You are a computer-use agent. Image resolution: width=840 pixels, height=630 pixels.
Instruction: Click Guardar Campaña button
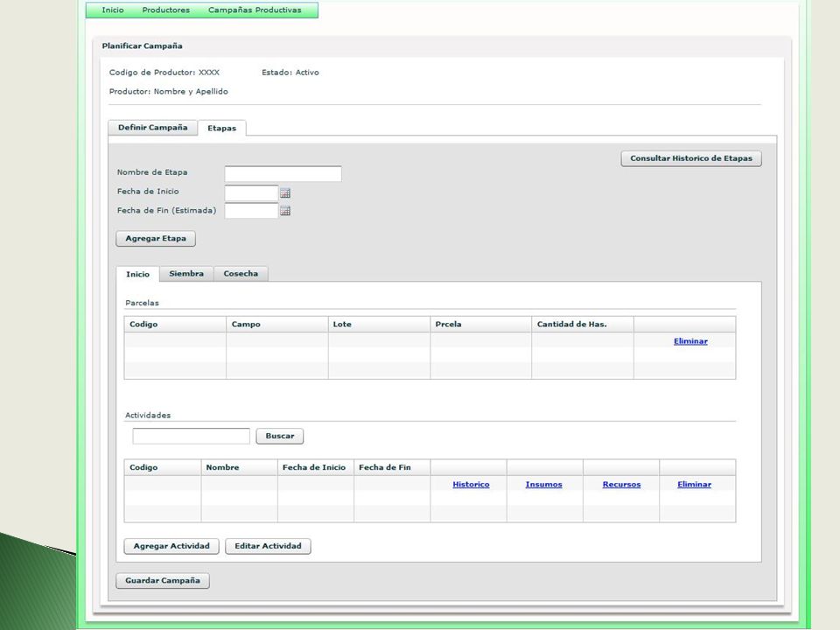pos(163,581)
